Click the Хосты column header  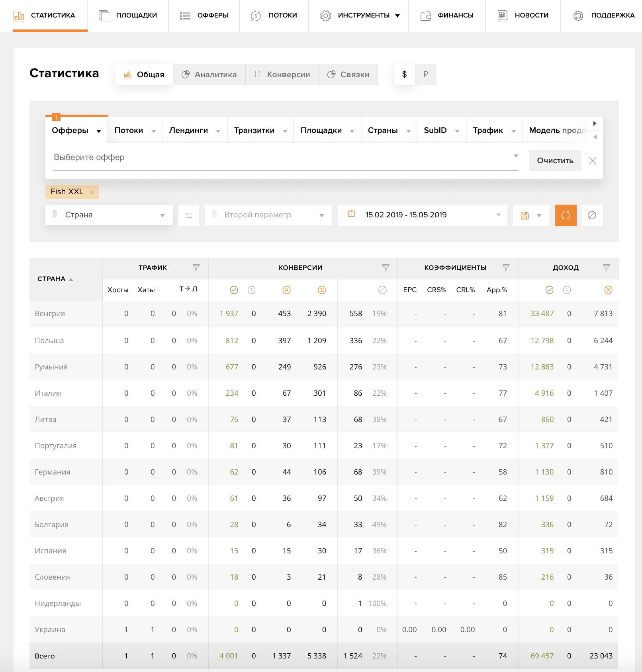tap(118, 290)
